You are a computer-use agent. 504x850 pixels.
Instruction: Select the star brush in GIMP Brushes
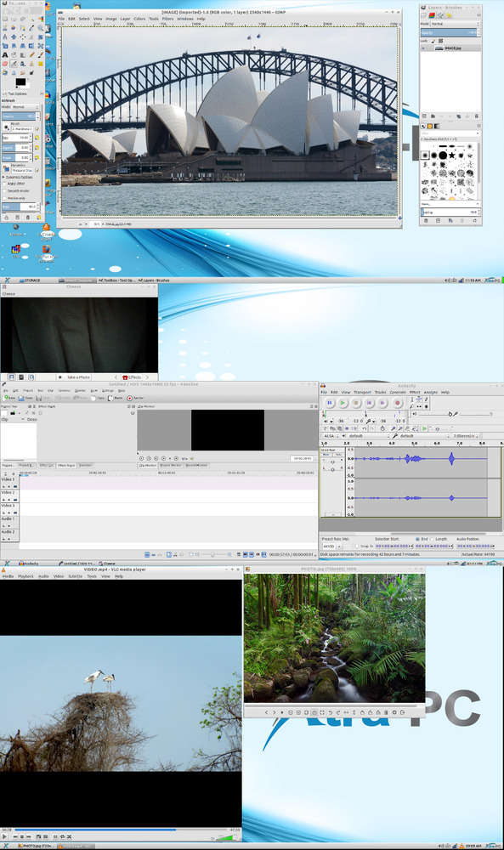(451, 155)
